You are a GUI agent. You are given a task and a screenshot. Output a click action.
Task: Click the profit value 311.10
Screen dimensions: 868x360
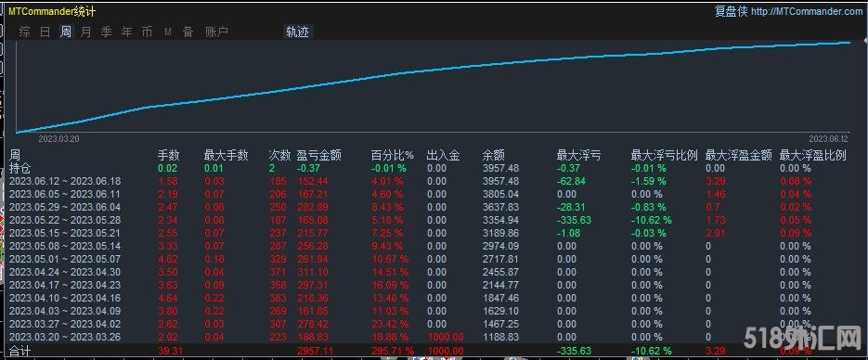[313, 272]
